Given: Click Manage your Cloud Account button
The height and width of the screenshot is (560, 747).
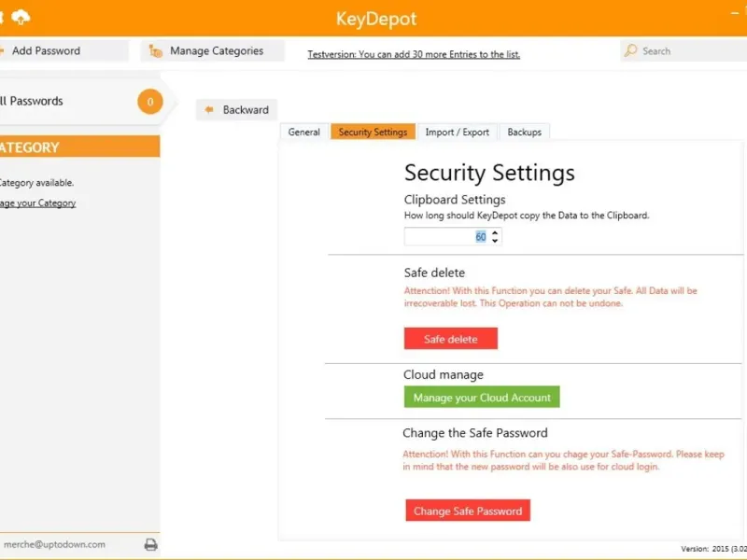Looking at the screenshot, I should (482, 398).
